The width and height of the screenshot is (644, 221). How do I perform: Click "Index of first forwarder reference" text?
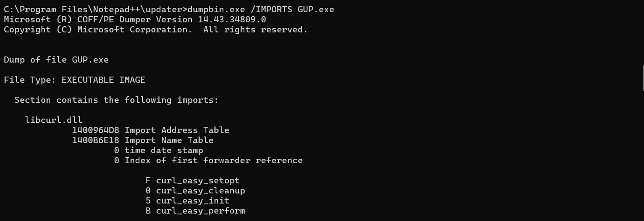213,160
